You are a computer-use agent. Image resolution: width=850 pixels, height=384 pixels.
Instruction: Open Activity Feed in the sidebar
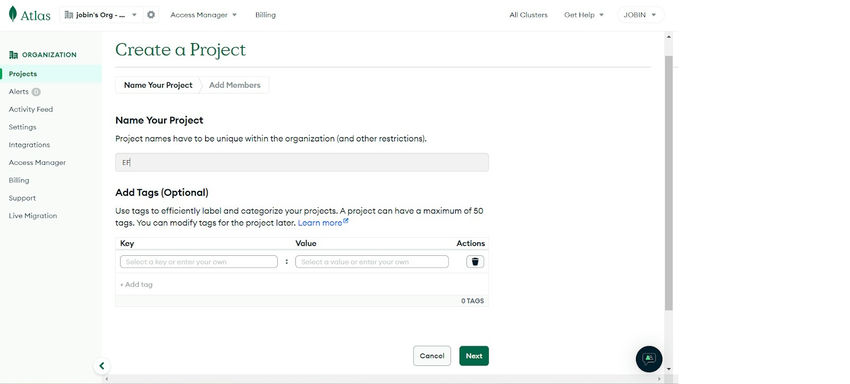tap(31, 109)
